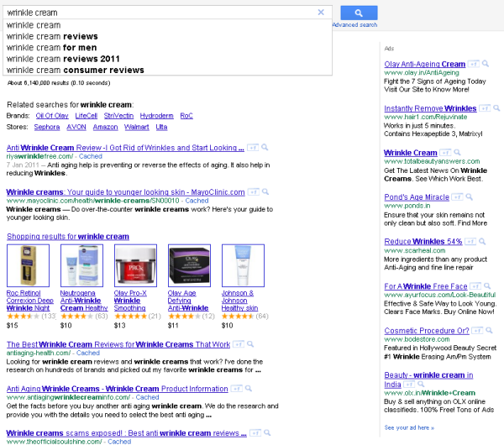This screenshot has width=504, height=445.
Task: Open Cached link under riyawrinklefree.com result
Action: (x=91, y=156)
